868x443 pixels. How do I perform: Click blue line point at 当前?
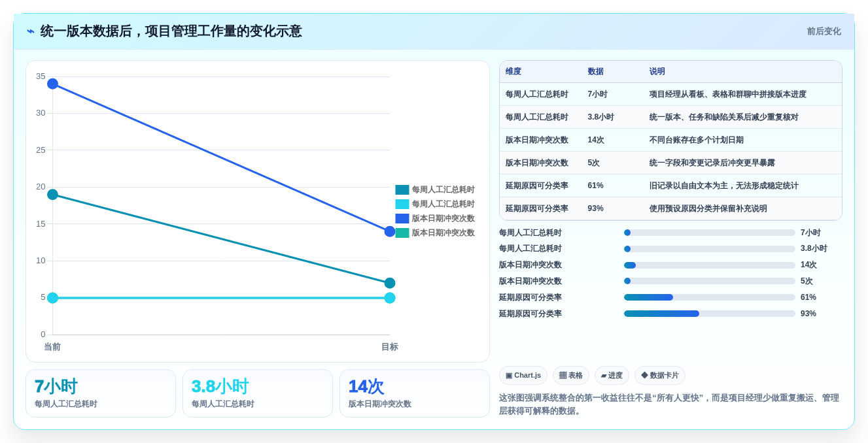click(x=53, y=84)
